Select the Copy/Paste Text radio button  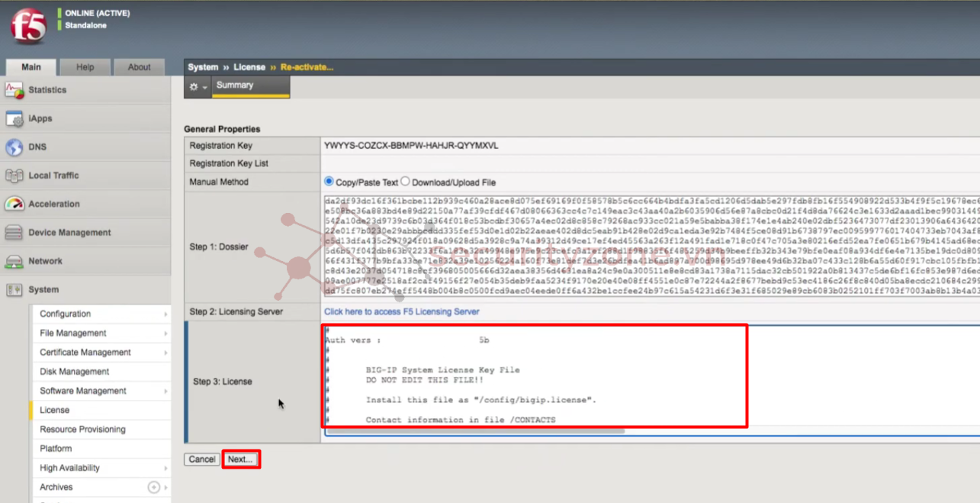click(329, 182)
